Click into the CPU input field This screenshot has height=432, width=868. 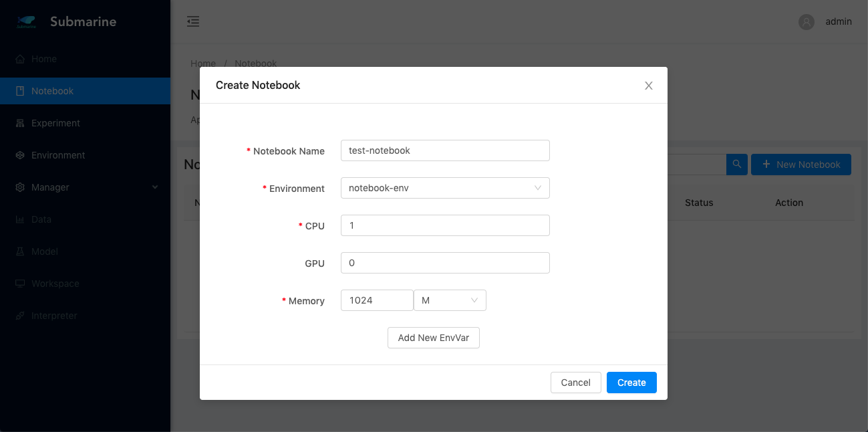[x=444, y=225]
